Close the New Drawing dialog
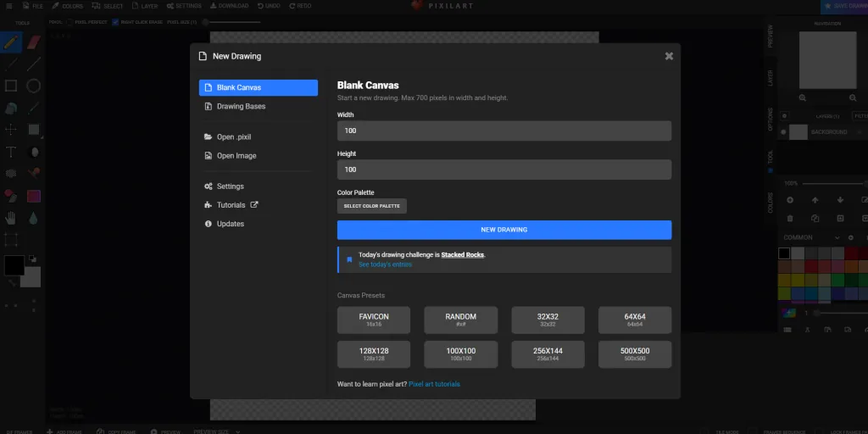The image size is (868, 434). coord(669,56)
